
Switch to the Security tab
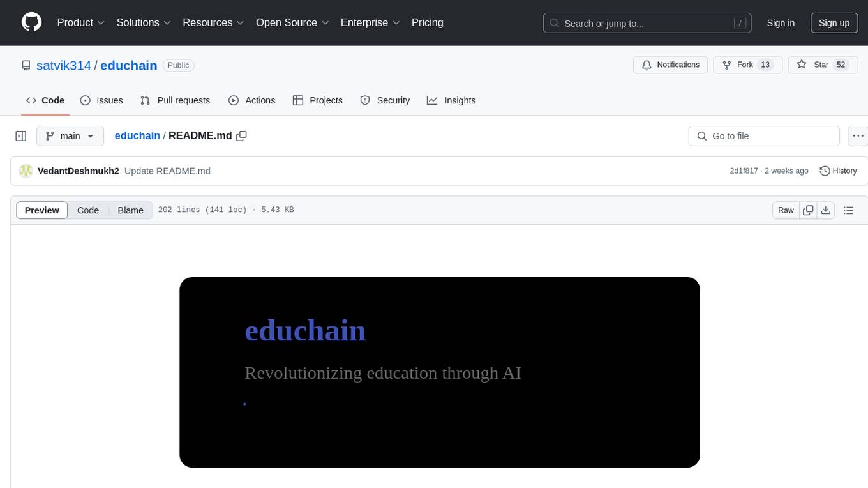[x=385, y=100]
